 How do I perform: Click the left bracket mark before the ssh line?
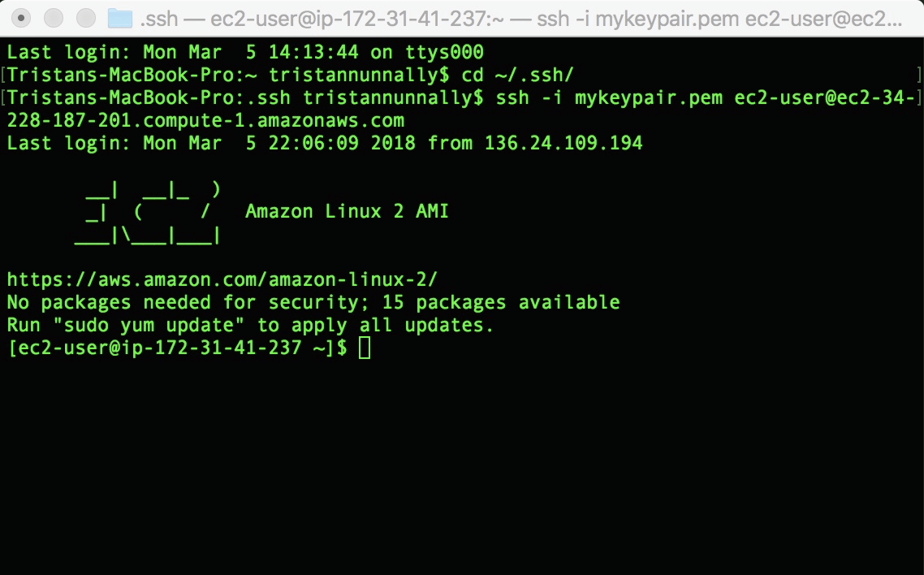coord(3,97)
